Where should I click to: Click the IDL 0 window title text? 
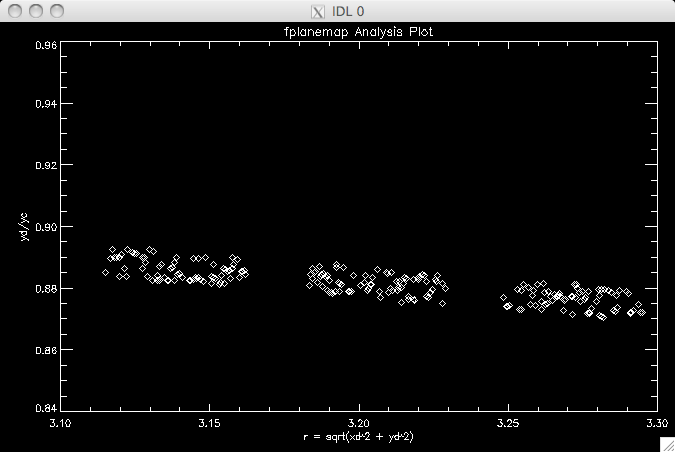coord(347,11)
